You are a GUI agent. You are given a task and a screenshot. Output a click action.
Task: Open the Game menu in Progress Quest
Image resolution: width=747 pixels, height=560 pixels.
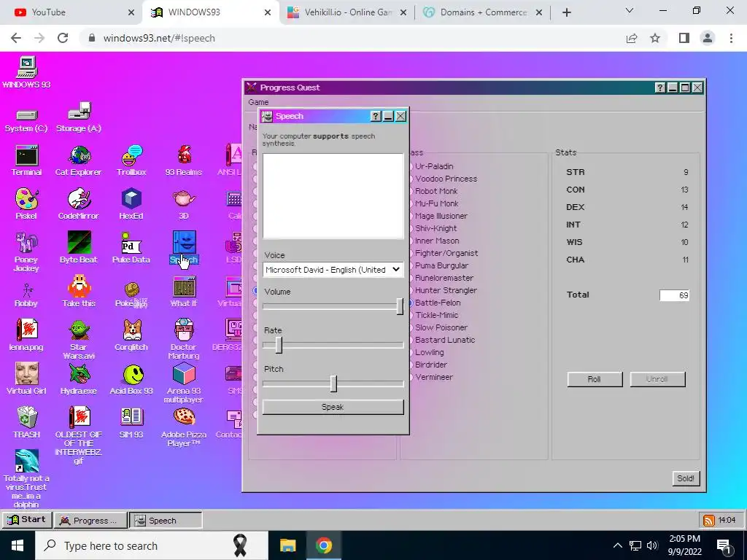click(258, 102)
